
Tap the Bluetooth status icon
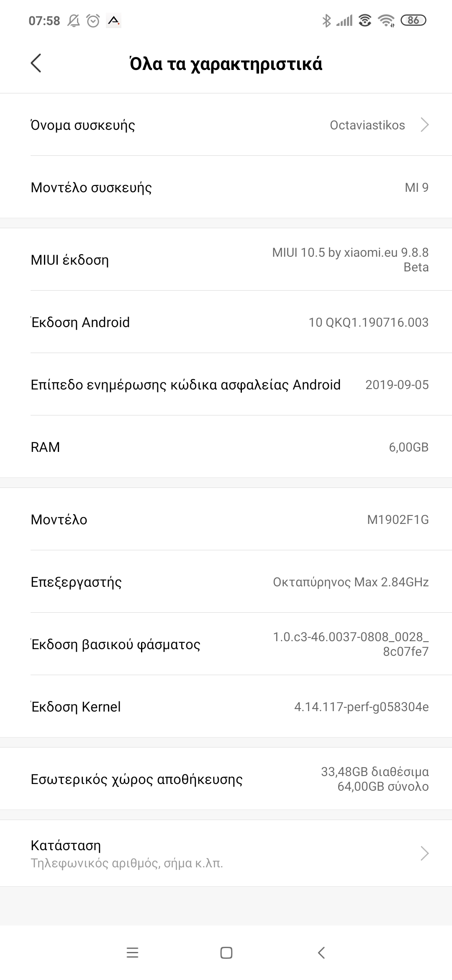pos(326,21)
